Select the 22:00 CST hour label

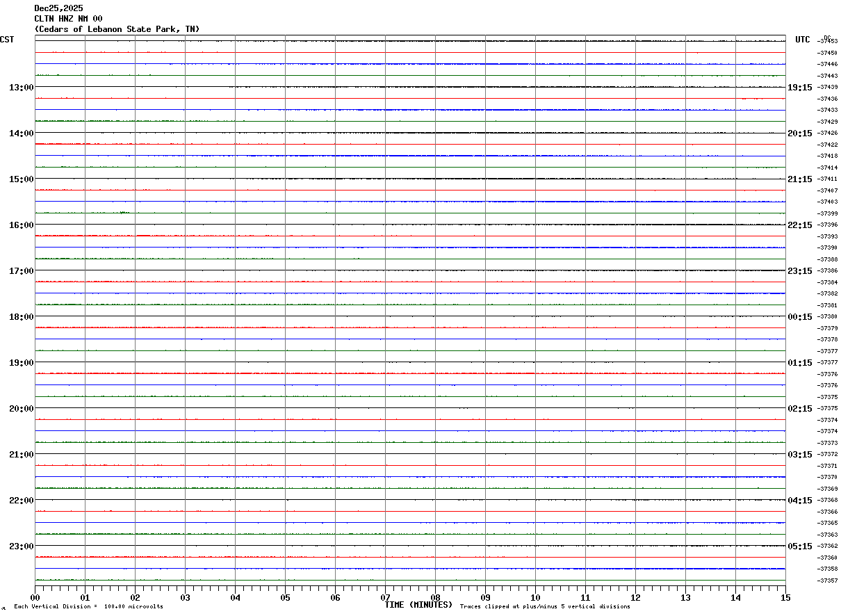coord(21,501)
